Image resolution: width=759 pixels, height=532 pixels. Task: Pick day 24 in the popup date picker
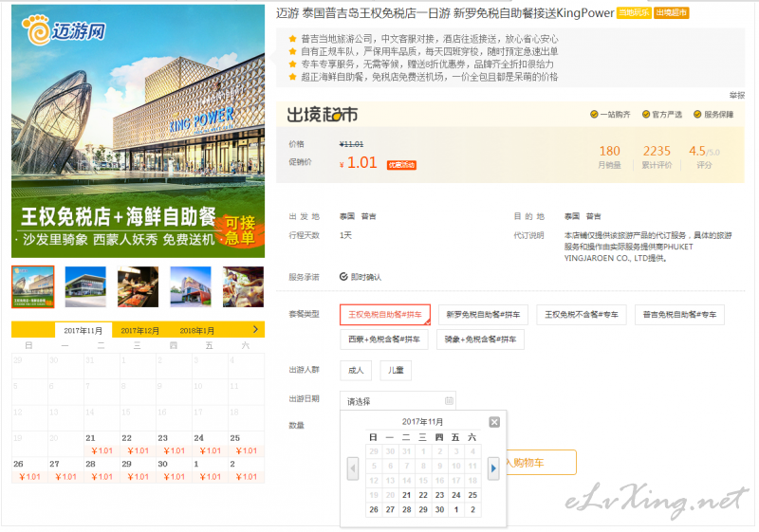click(x=456, y=495)
